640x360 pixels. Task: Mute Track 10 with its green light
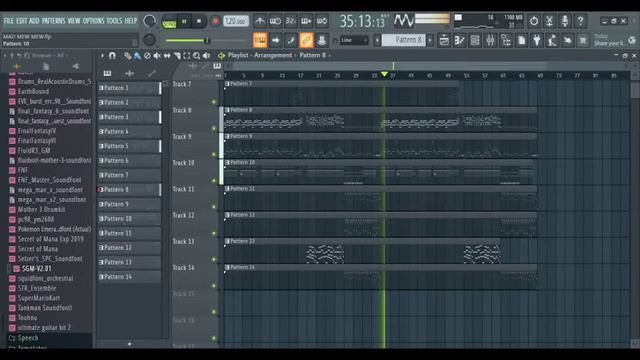[214, 180]
